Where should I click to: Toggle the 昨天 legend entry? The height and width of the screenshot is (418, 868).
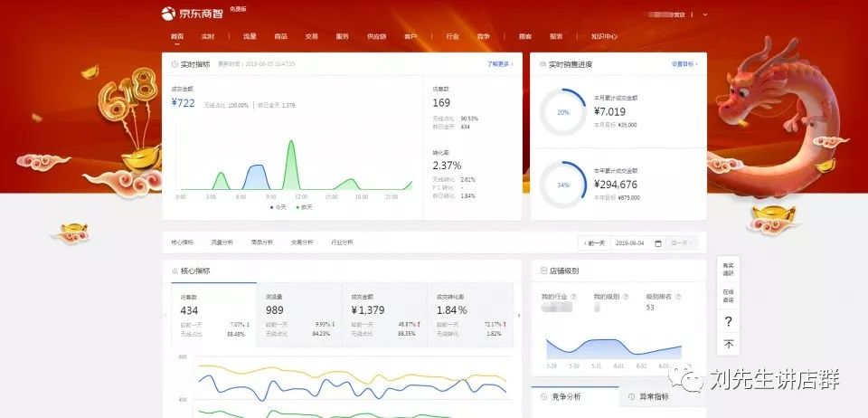pyautogui.click(x=304, y=207)
